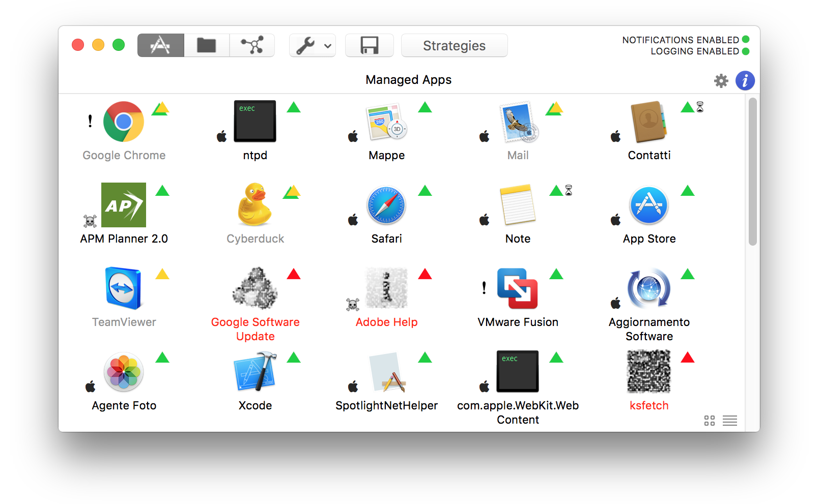Switch to the network graph tab
This screenshot has width=820, height=504.
252,45
